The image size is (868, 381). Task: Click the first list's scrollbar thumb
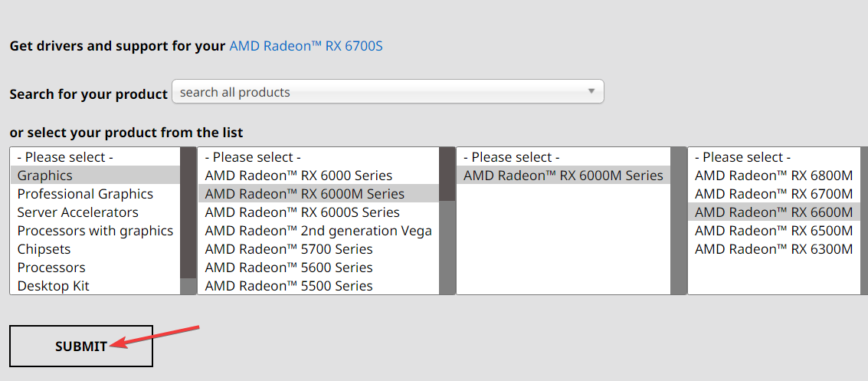(x=188, y=212)
